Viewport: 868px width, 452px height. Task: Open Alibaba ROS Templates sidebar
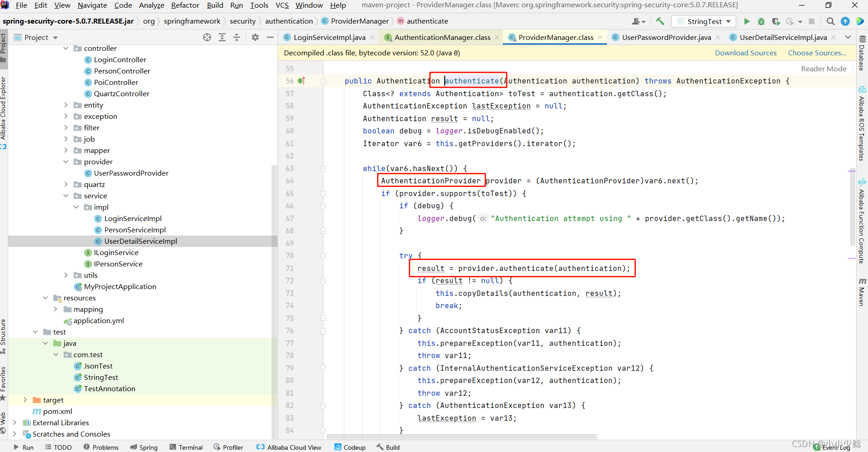pyautogui.click(x=862, y=123)
